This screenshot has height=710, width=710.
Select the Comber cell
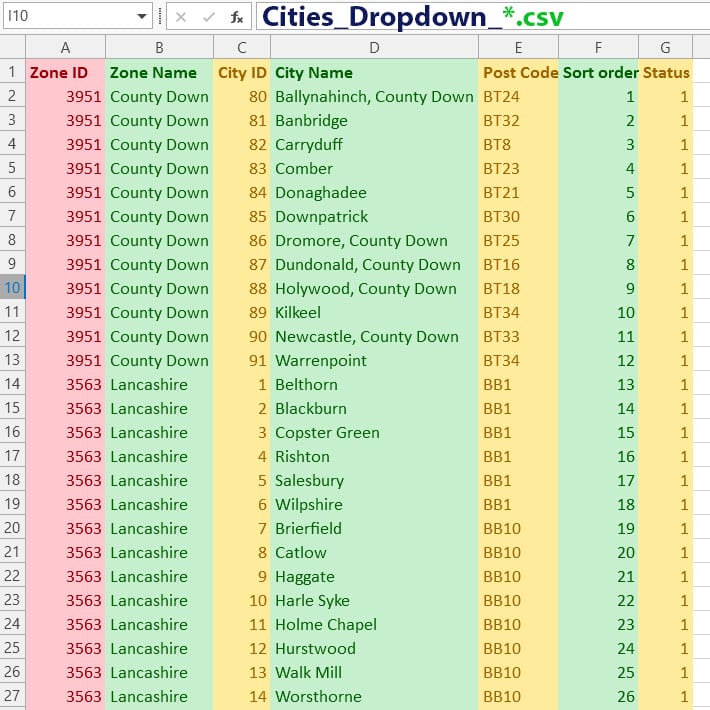point(374,168)
